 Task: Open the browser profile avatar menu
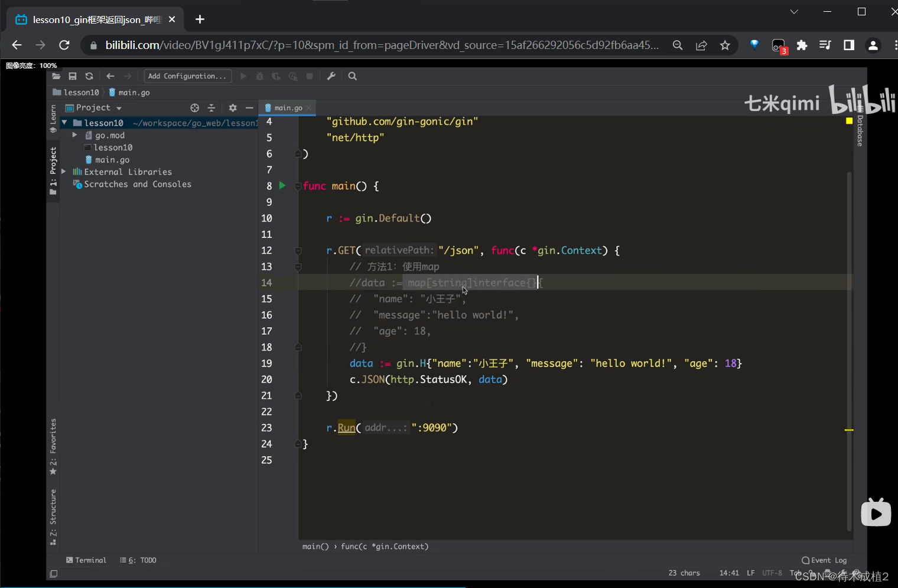(873, 45)
